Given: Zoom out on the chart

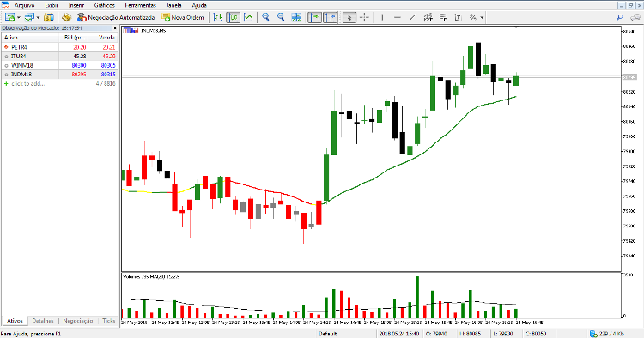Looking at the screenshot, I should [281, 17].
